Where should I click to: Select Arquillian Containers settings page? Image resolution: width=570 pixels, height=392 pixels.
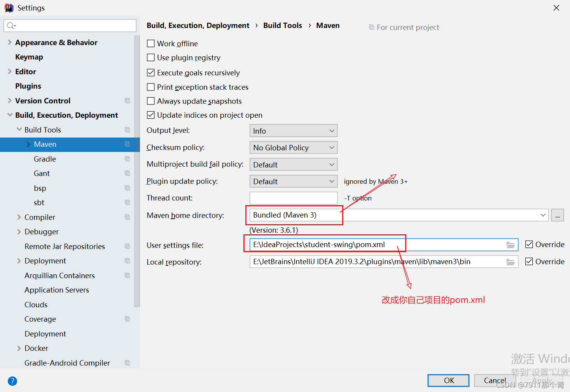pyautogui.click(x=59, y=275)
